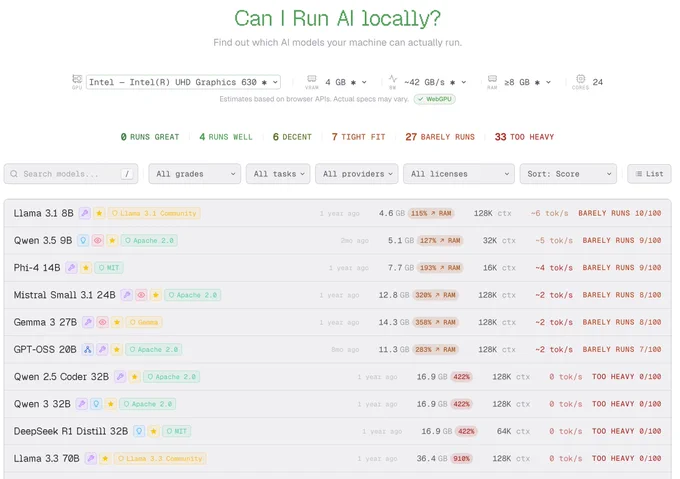
Task: Expand the All tasks filter
Action: (x=278, y=174)
